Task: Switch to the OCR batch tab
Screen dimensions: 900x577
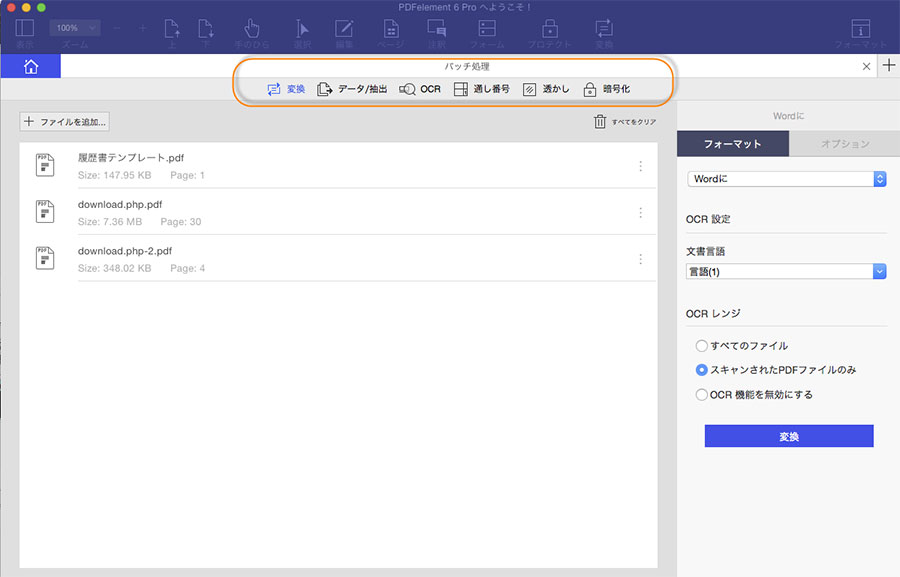Action: tap(420, 89)
